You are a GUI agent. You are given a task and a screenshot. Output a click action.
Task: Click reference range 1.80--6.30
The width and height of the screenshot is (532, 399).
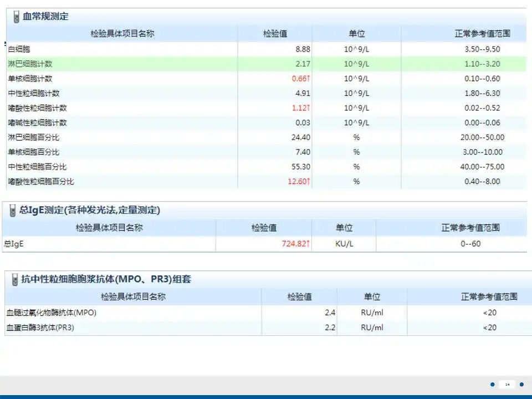[482, 93]
